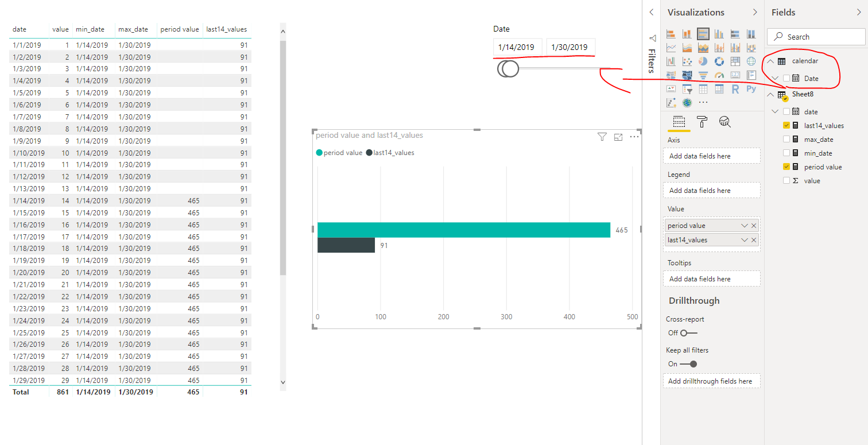Collapse the Visualizations pane
Image resolution: width=868 pixels, height=445 pixels.
(x=755, y=12)
